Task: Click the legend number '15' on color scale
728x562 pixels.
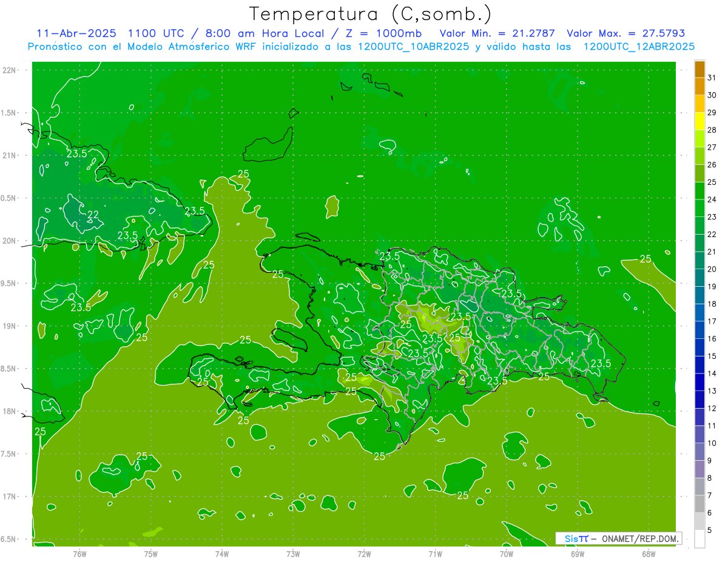Action: tap(712, 356)
